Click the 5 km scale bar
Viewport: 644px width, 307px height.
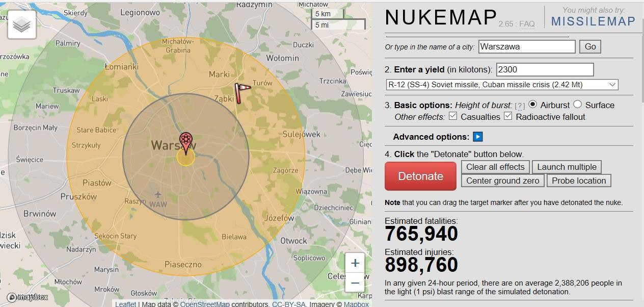328,14
